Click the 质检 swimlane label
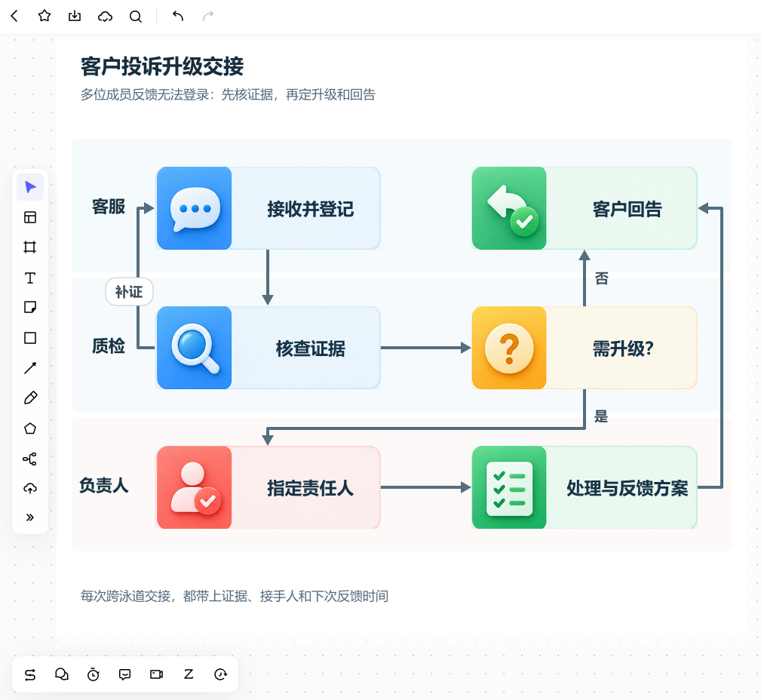Viewport: 761px width, 700px height. coord(109,346)
